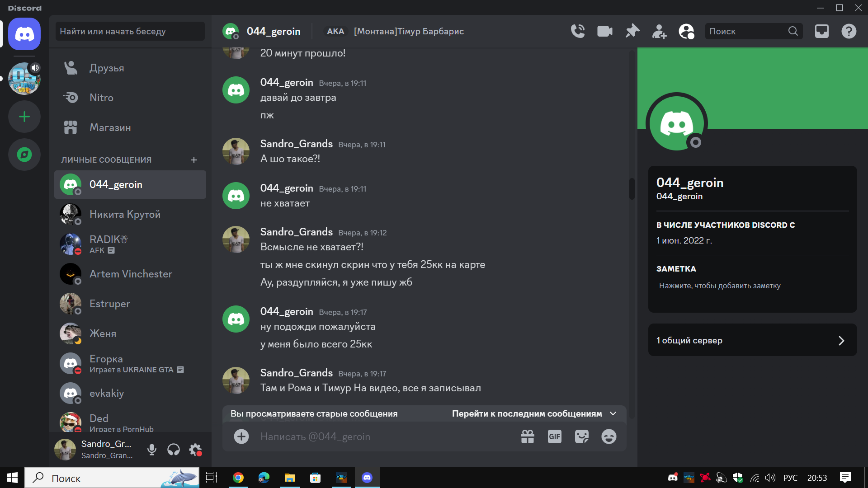Open Discord Help icon
868x488 pixels.
pos(849,31)
